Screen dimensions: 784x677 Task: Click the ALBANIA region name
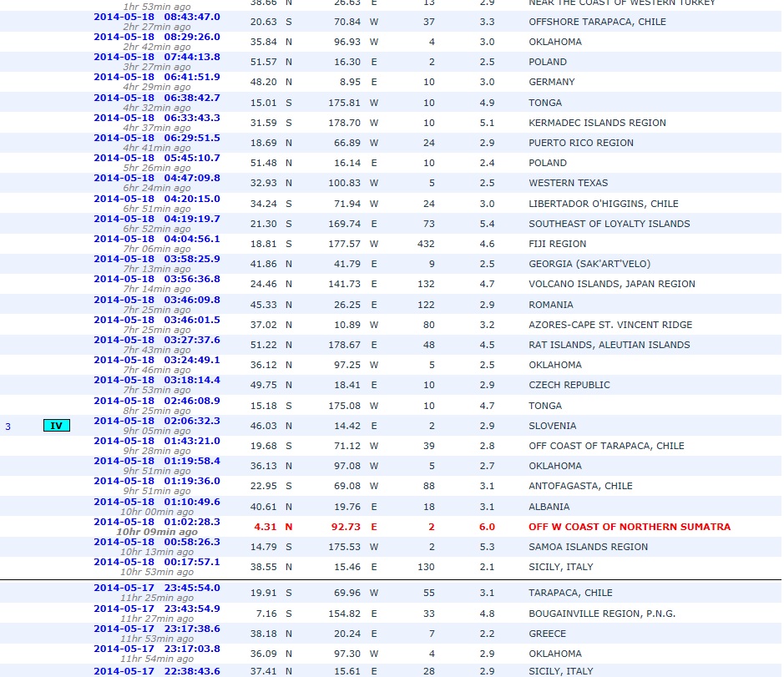[549, 507]
